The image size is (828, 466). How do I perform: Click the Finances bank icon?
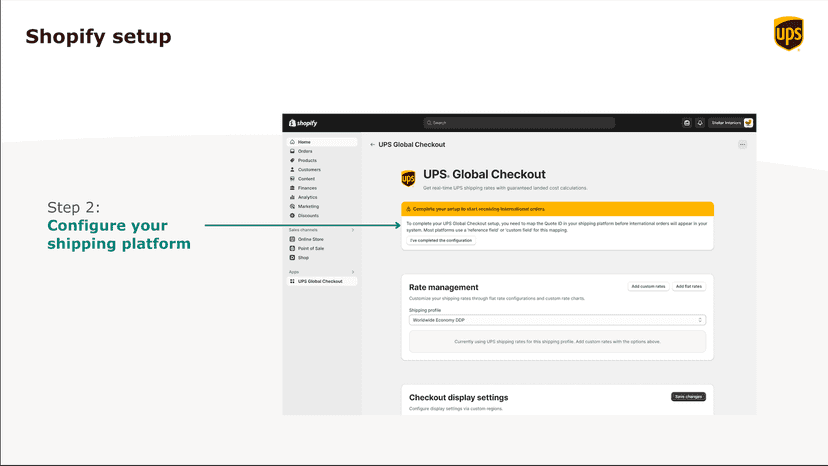292,188
